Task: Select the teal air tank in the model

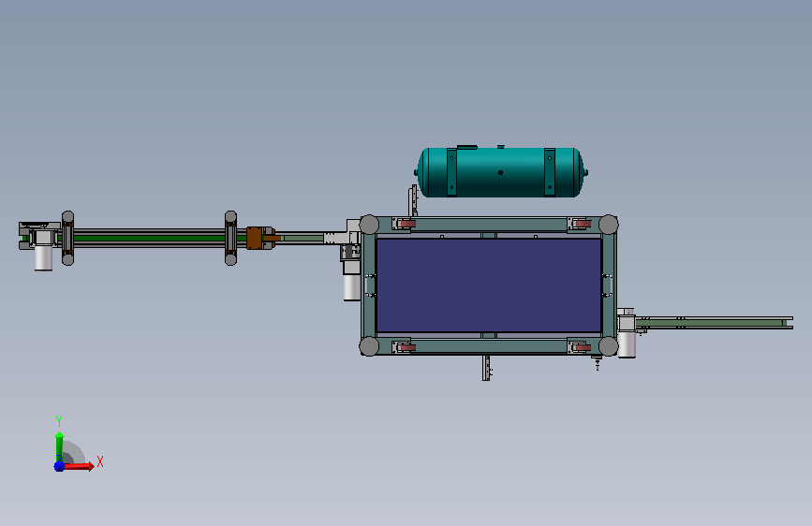Action: pos(501,172)
